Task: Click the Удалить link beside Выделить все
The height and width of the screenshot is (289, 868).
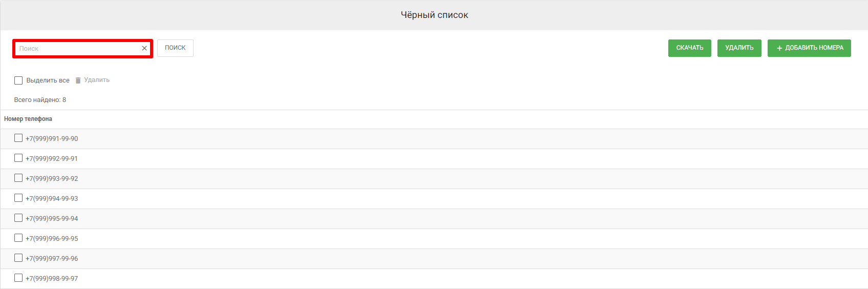Action: (97, 80)
